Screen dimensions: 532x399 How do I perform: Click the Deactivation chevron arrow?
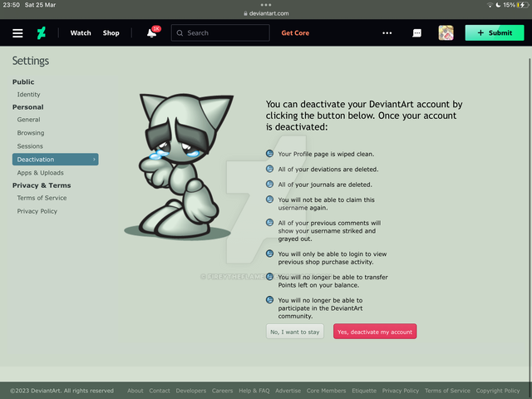pyautogui.click(x=94, y=159)
